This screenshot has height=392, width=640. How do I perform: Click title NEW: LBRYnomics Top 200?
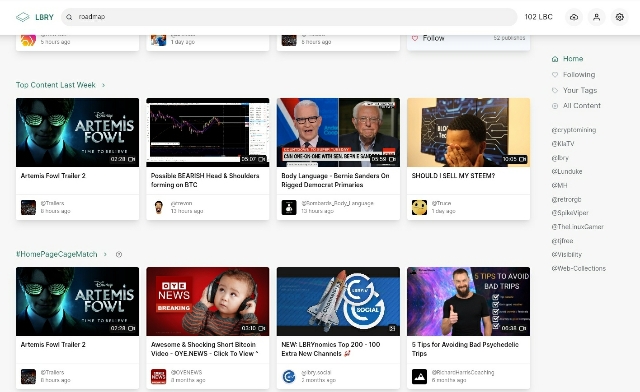point(331,349)
